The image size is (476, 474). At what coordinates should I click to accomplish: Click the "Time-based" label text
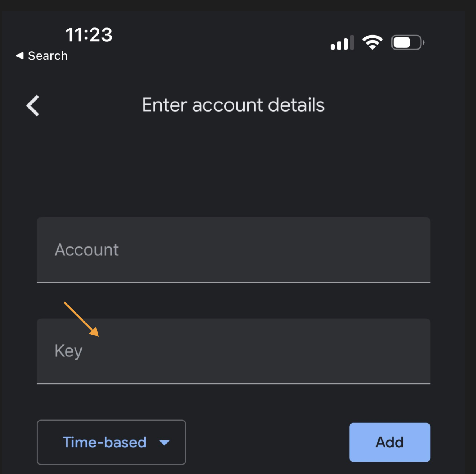point(105,442)
